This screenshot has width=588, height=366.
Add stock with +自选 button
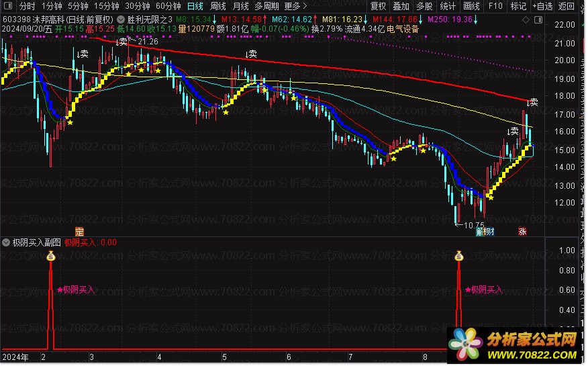coord(542,6)
